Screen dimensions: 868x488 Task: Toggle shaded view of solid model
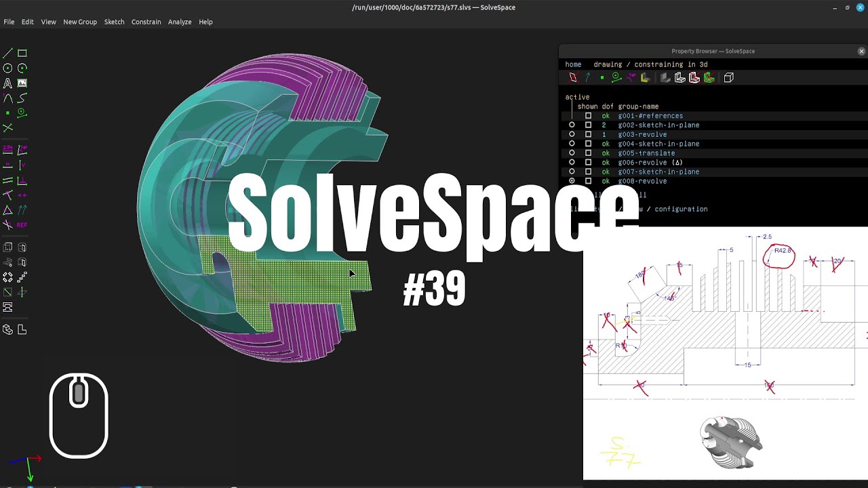tap(665, 77)
